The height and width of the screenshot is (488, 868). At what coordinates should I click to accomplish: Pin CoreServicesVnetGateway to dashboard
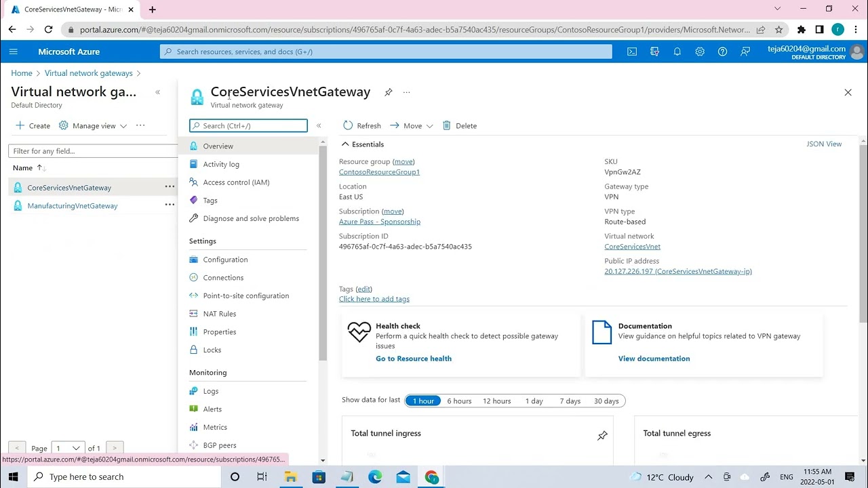pyautogui.click(x=389, y=92)
